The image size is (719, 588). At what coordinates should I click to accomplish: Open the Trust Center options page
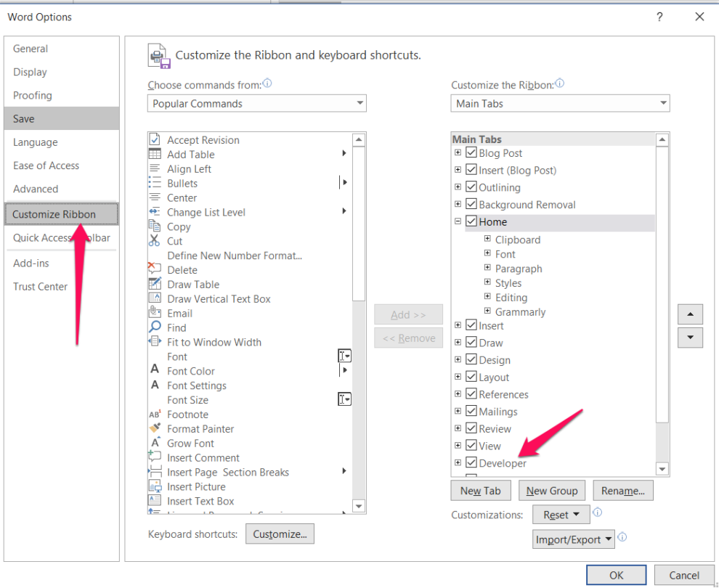click(40, 286)
